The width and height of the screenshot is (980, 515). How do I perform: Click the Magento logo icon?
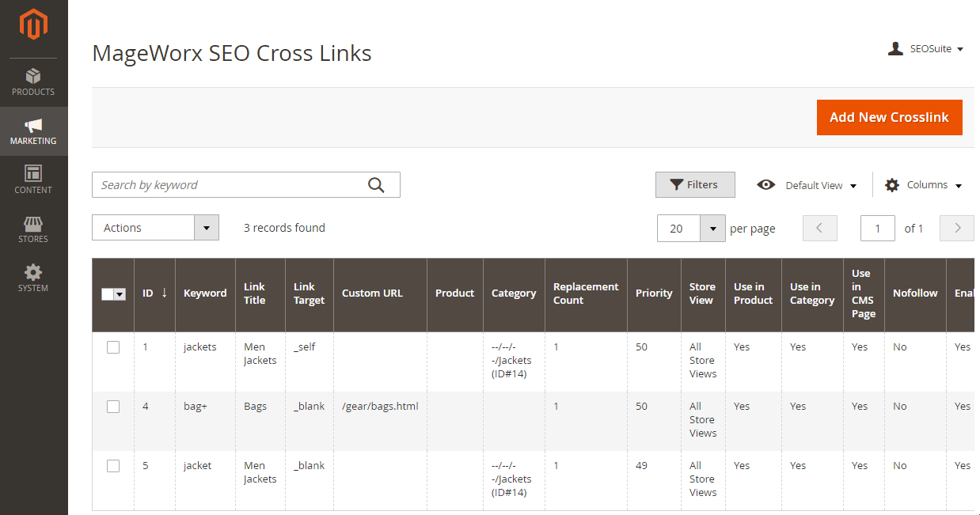click(33, 26)
